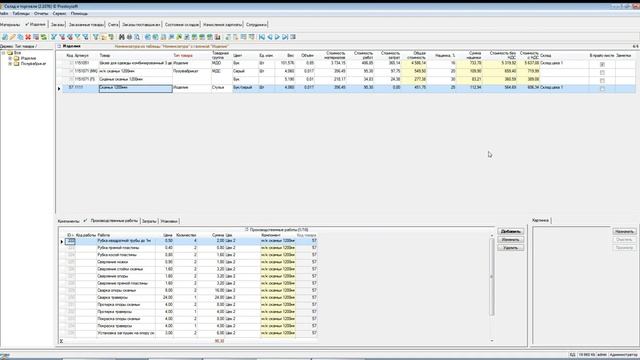Open the Компоненты lower tab
The width and height of the screenshot is (640, 360).
[69, 221]
